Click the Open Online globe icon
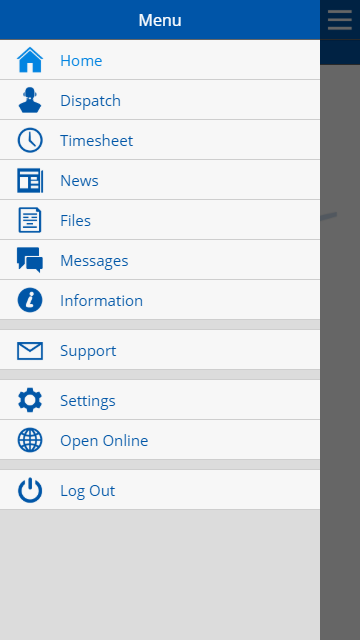 click(x=30, y=440)
